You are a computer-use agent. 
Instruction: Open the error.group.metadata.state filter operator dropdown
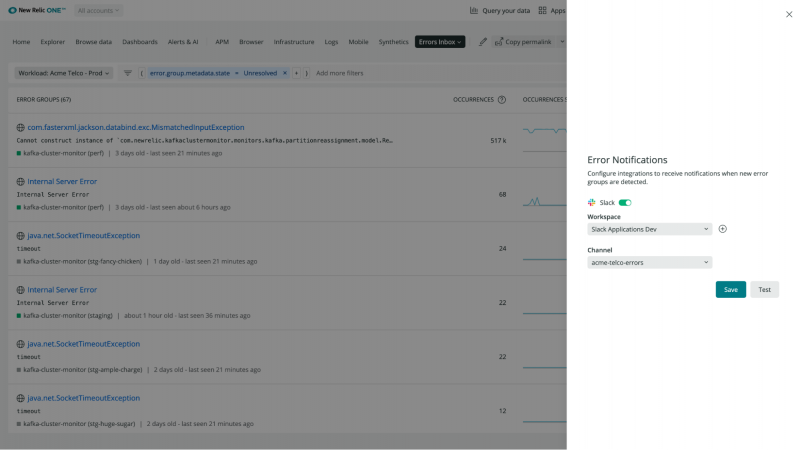point(237,73)
